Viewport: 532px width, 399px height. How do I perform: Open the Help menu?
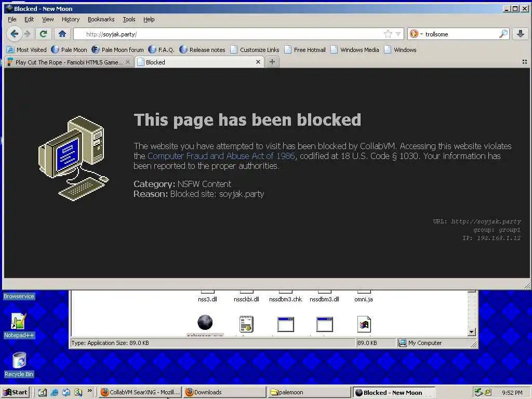coord(149,19)
